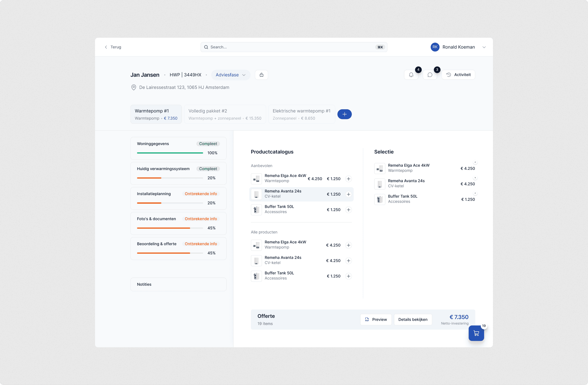Select the Warmtepomp #1 tab

(156, 114)
